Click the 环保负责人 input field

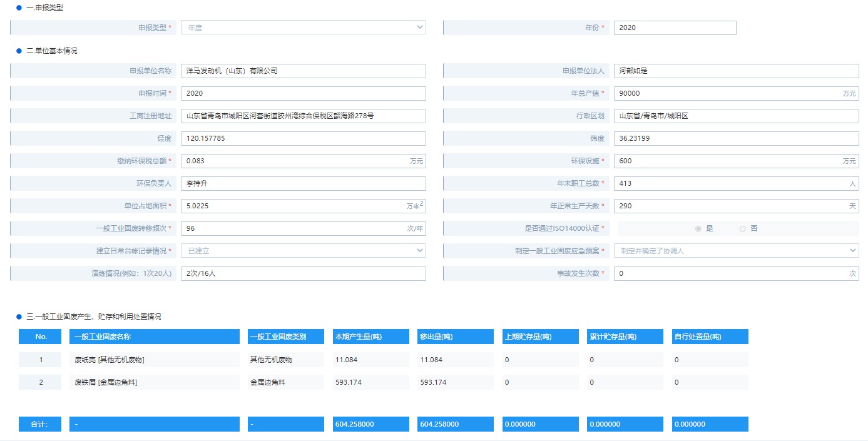coord(303,184)
